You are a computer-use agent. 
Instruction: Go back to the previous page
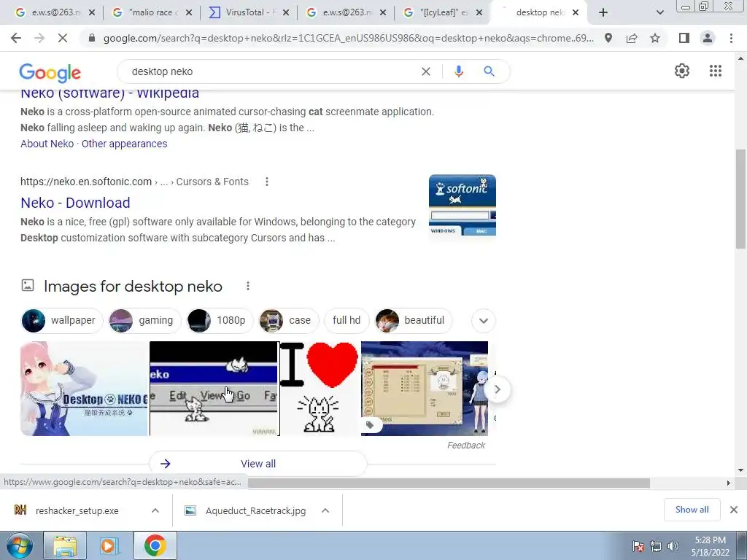tap(16, 38)
